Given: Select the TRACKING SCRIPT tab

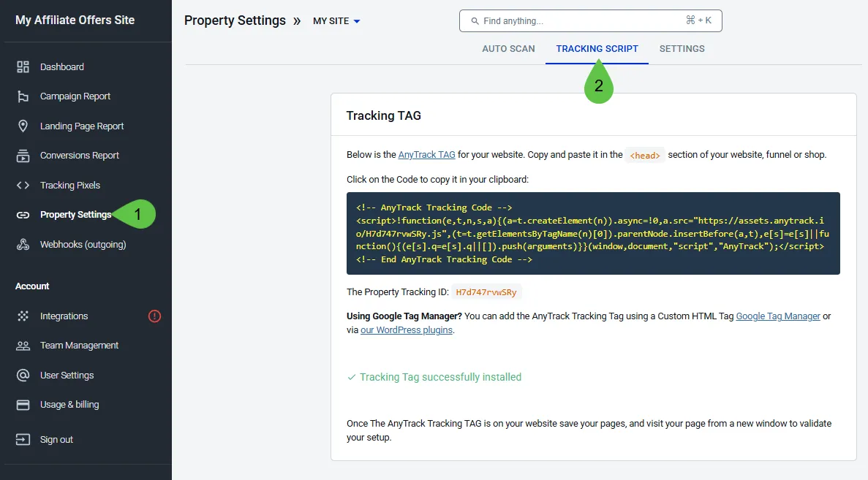Looking at the screenshot, I should (597, 49).
